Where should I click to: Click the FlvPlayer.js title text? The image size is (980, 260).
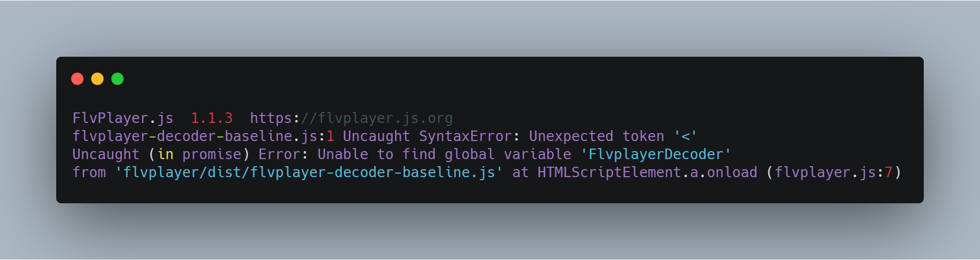point(123,118)
